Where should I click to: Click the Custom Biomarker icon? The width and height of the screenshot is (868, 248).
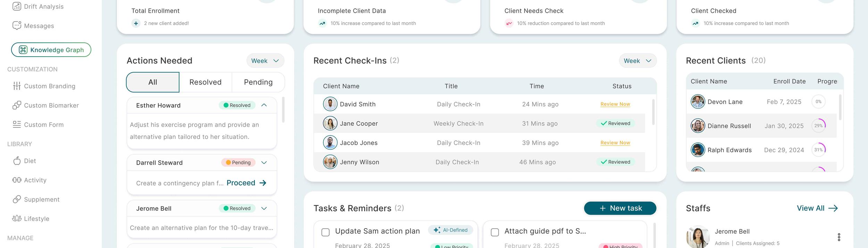pyautogui.click(x=17, y=105)
